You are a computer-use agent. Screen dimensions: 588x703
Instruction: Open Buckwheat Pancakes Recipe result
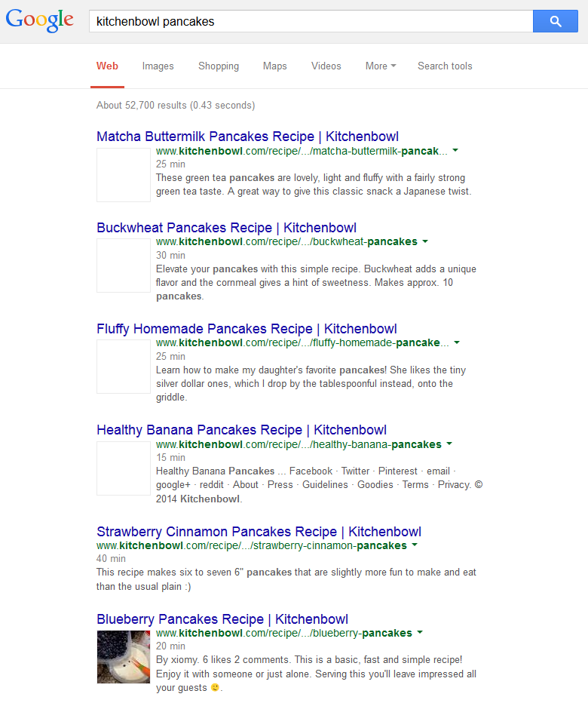[226, 228]
